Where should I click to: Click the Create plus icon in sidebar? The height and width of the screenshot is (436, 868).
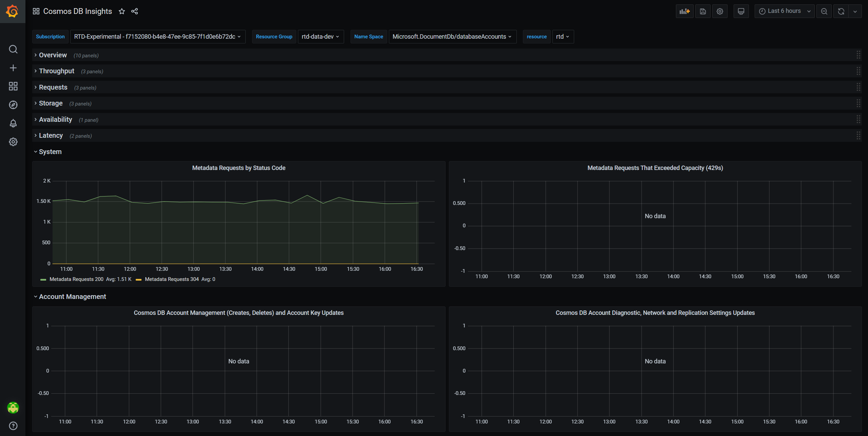[13, 68]
